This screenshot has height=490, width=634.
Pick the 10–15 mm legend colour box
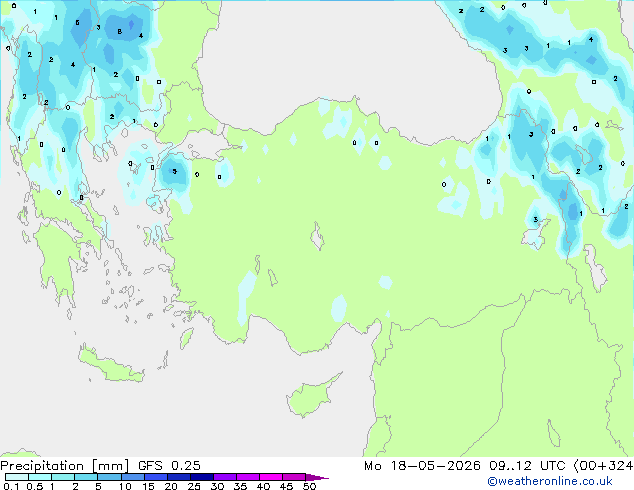click(132, 477)
